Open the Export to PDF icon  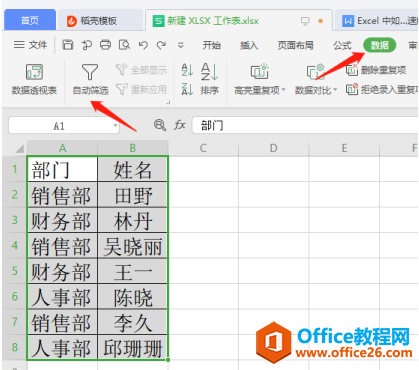click(x=87, y=45)
